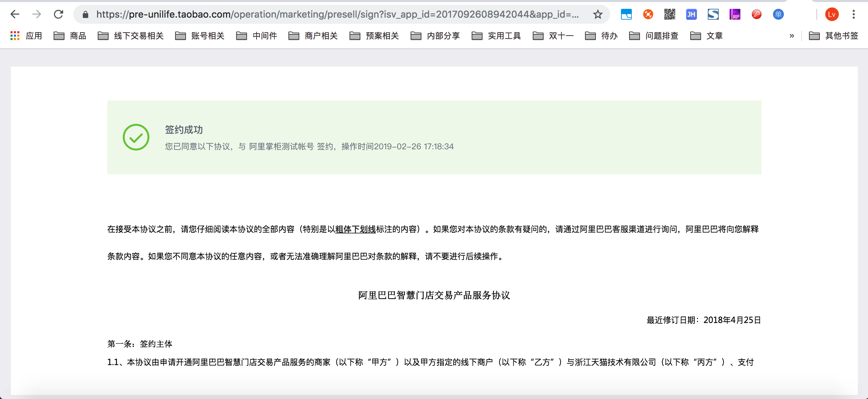Click the URL address bar
Image resolution: width=868 pixels, height=399 pixels.
336,14
